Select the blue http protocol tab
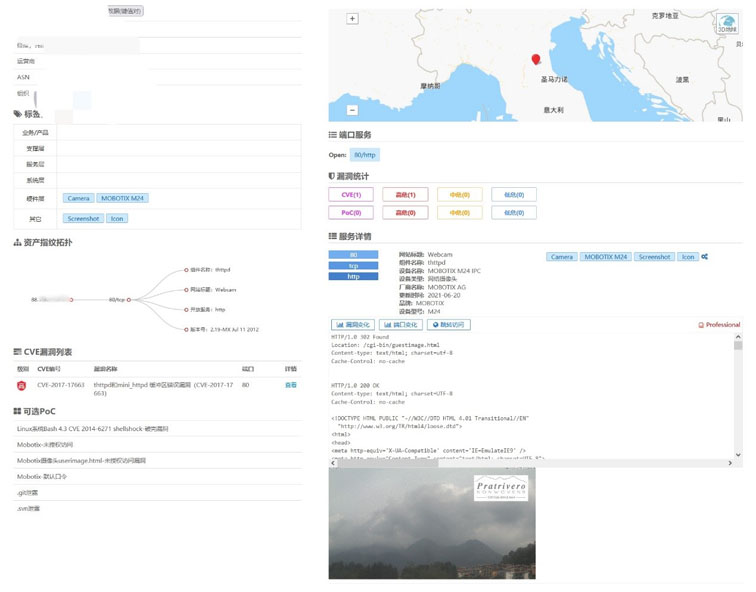The width and height of the screenshot is (756, 592). click(x=354, y=276)
